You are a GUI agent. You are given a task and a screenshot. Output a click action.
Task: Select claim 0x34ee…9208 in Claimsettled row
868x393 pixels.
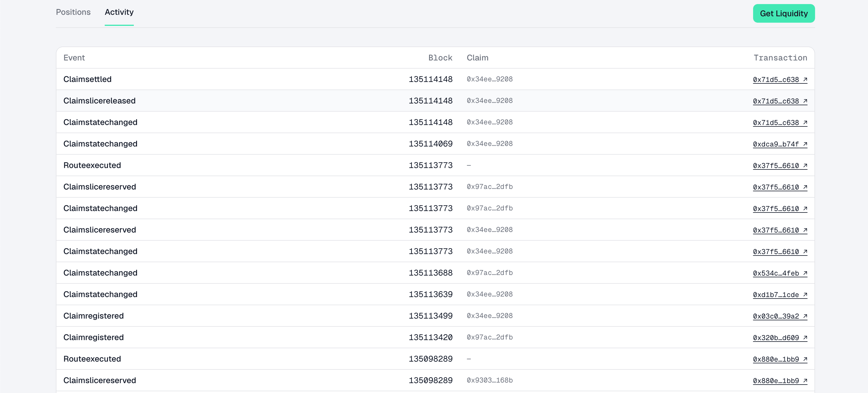pos(490,79)
